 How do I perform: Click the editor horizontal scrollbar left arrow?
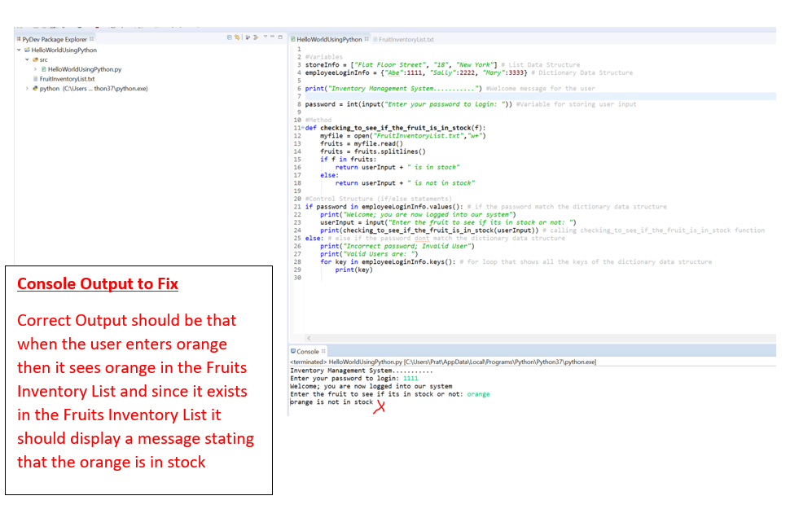point(309,338)
